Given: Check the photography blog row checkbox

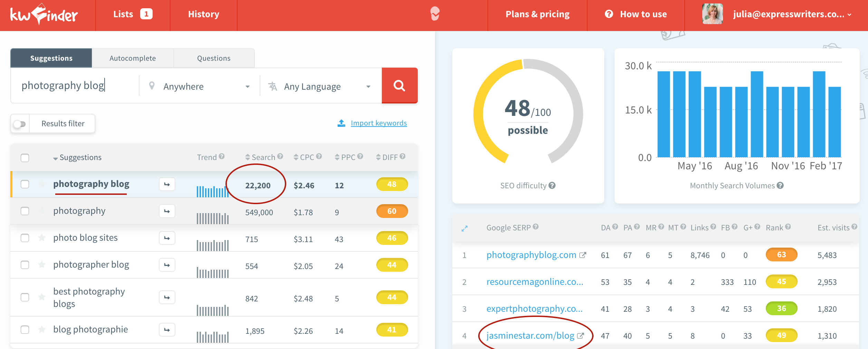Looking at the screenshot, I should (x=25, y=184).
